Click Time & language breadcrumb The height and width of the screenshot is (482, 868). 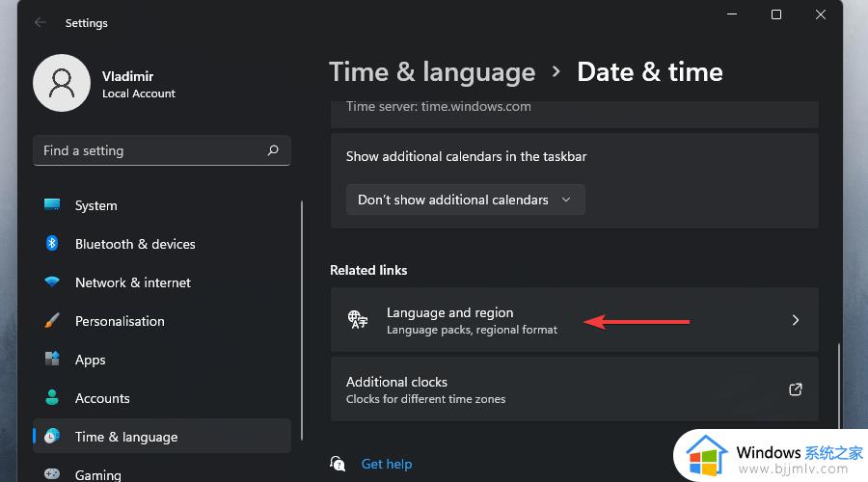432,72
